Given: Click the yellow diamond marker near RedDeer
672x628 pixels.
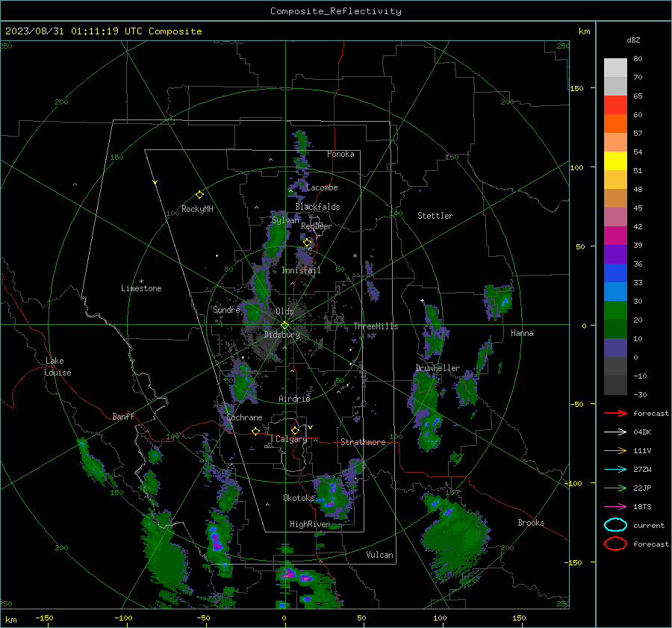Looking at the screenshot, I should 307,243.
